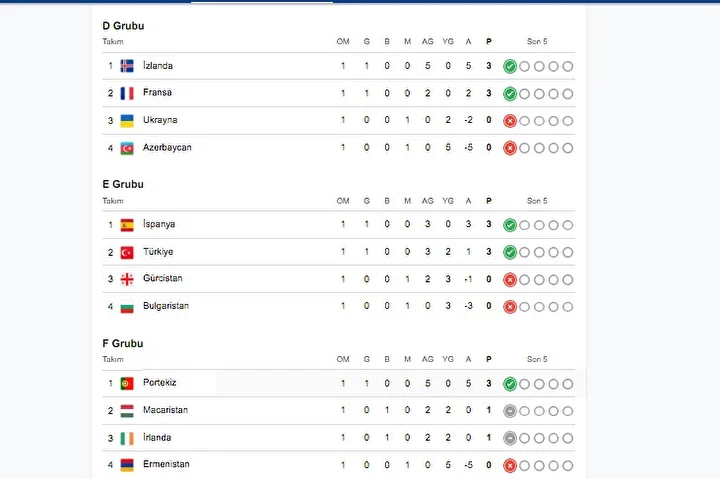Viewport: 720px width, 479px height.
Task: Click the Türkiye flag icon
Action: (x=127, y=253)
